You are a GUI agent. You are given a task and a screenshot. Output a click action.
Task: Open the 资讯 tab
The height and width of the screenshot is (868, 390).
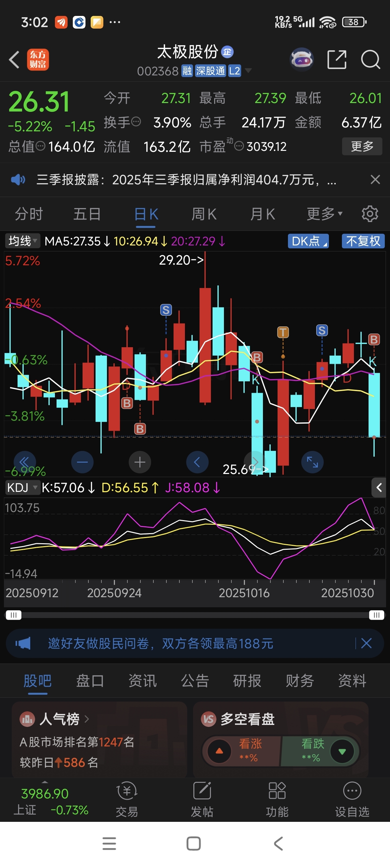142,681
